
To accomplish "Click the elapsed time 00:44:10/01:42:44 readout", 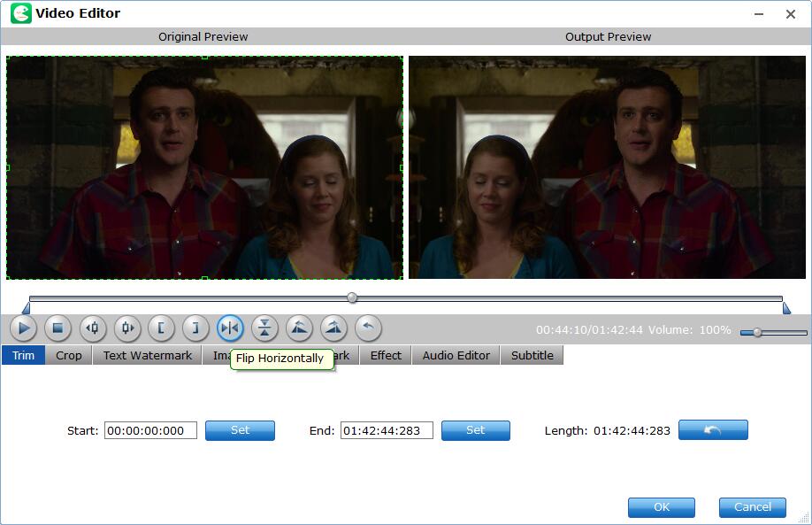I will (x=589, y=329).
